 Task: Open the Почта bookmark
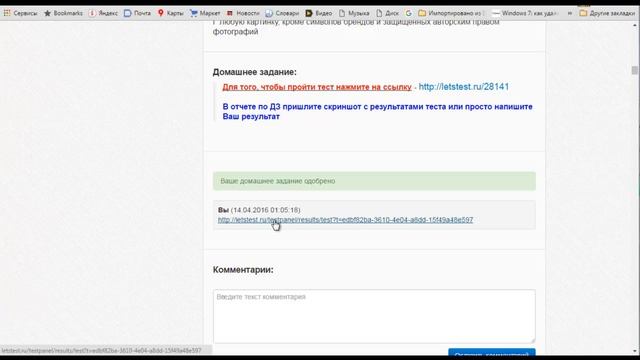click(137, 13)
